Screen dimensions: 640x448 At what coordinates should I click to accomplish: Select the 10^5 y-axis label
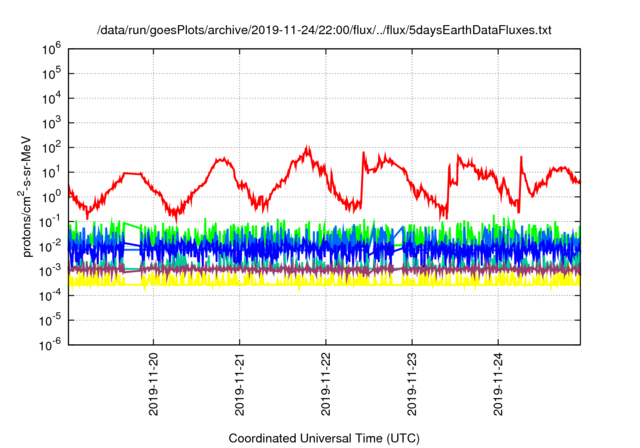[51, 74]
